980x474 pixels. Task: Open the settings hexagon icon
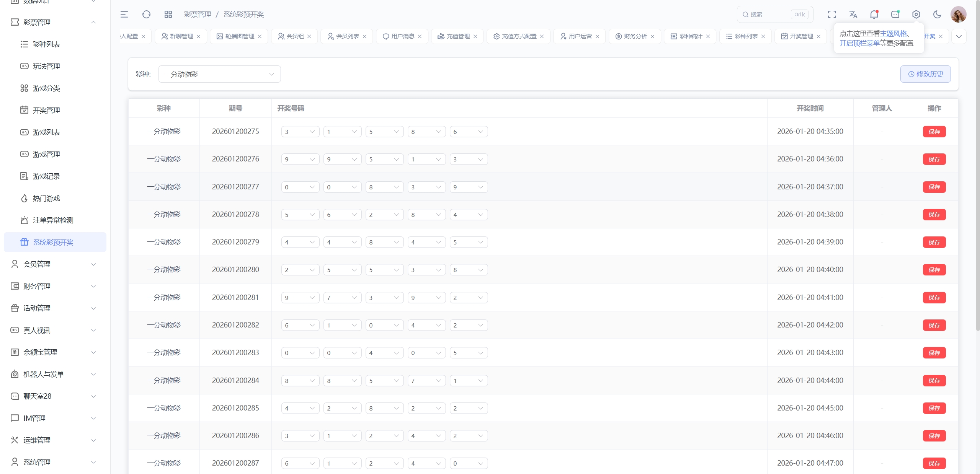tap(916, 15)
